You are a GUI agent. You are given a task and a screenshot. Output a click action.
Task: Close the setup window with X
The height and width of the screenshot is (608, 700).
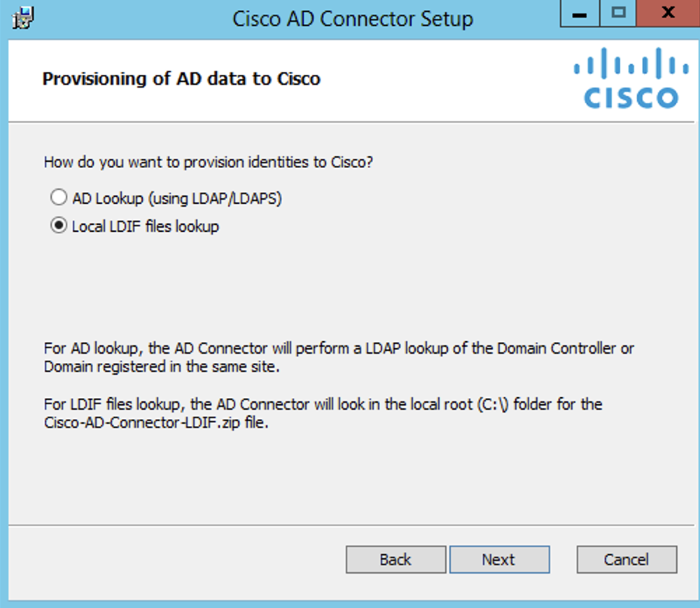668,13
